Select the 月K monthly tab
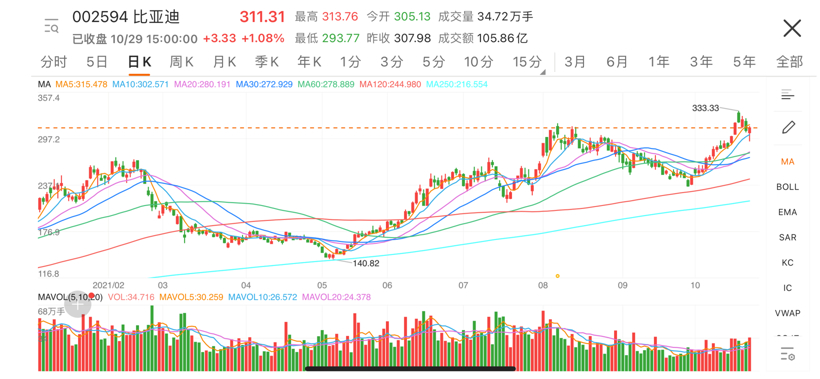Screen dimensions: 820x379 [x=224, y=62]
